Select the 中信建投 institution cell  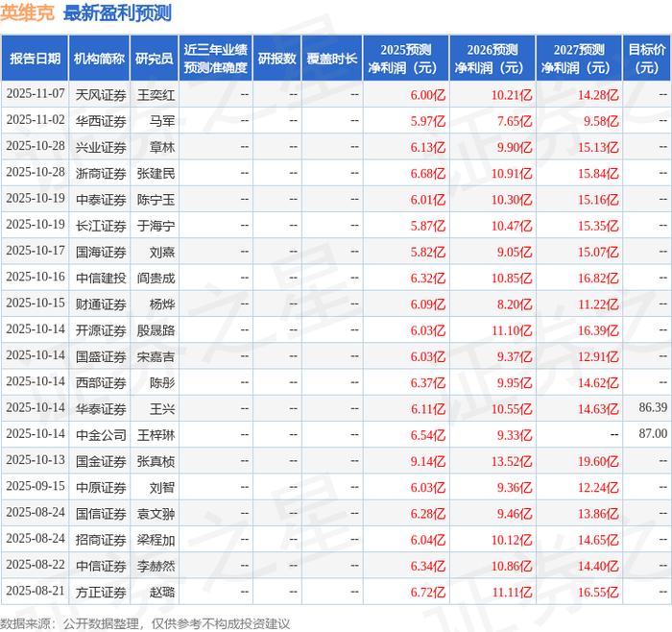[101, 278]
